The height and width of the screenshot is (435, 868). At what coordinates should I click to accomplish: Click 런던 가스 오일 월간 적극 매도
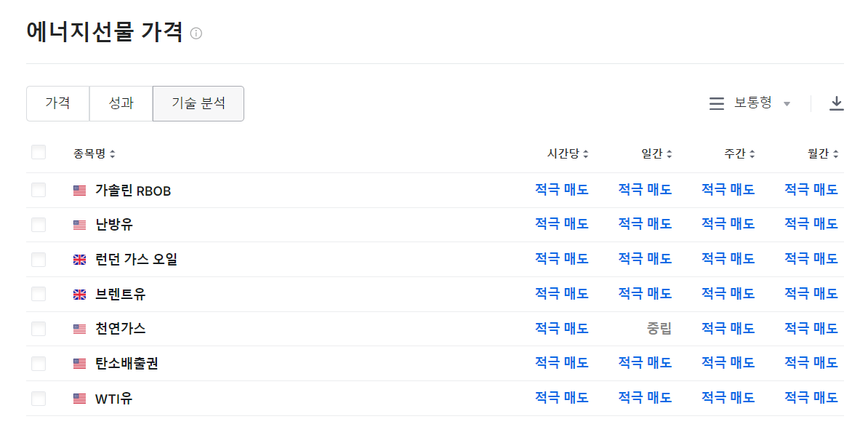[811, 259]
